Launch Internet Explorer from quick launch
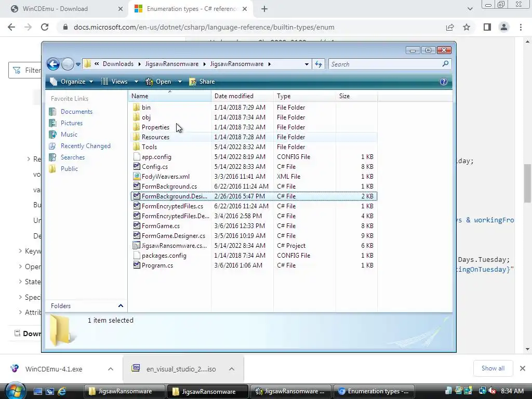Viewport: 532px width, 399px height. pos(62,391)
